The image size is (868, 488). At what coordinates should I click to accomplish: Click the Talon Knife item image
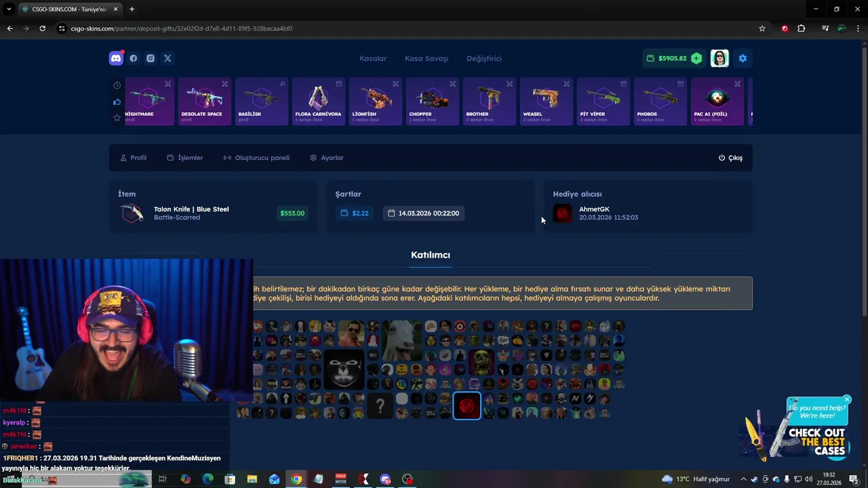[132, 213]
